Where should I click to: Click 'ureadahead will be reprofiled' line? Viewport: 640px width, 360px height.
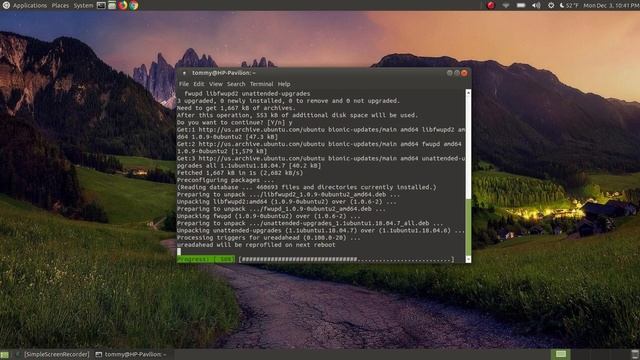(x=256, y=245)
